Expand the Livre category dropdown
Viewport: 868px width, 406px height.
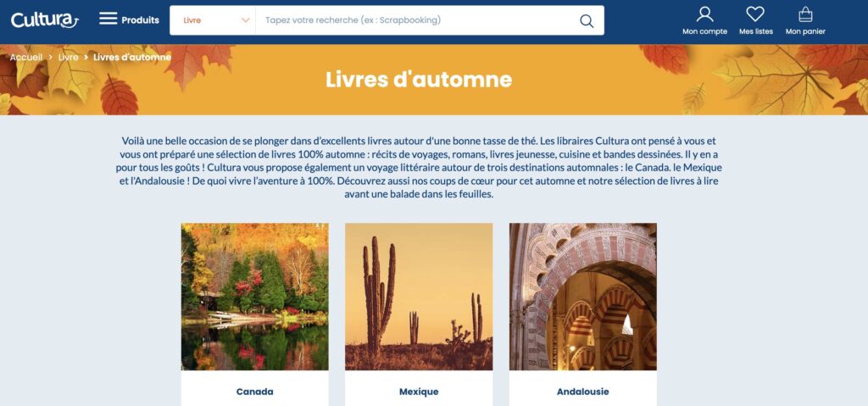[x=213, y=20]
